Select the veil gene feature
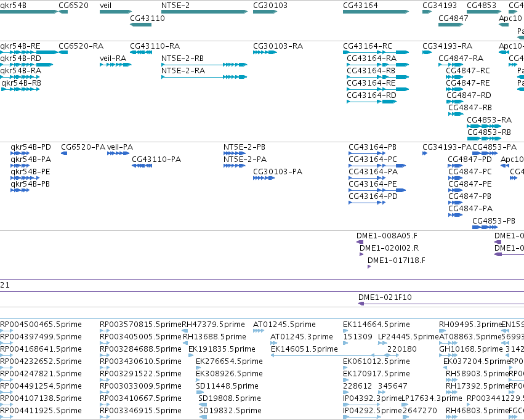The image size is (524, 420). coord(116,12)
